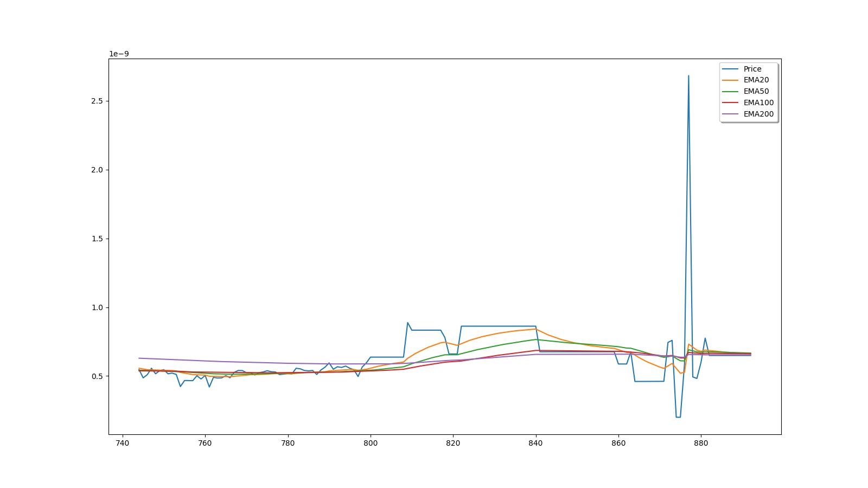
Task: Click the peak of the tall Price spike
Action: pos(688,76)
